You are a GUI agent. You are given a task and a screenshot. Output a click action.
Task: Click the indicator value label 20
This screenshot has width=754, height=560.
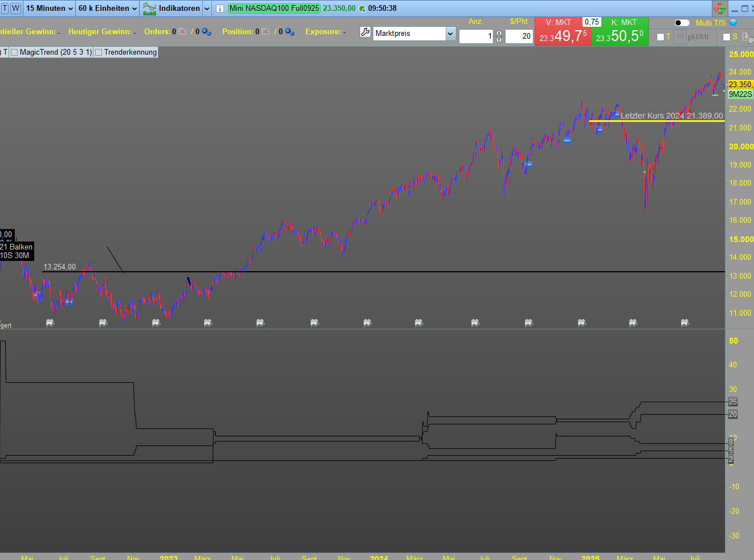coord(733,415)
